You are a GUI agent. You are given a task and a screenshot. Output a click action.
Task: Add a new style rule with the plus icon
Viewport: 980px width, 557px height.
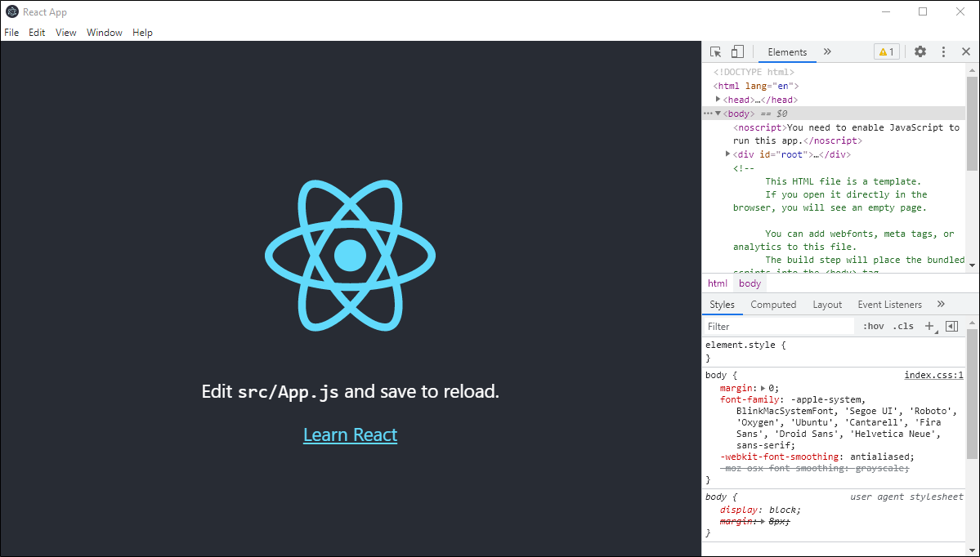click(929, 326)
